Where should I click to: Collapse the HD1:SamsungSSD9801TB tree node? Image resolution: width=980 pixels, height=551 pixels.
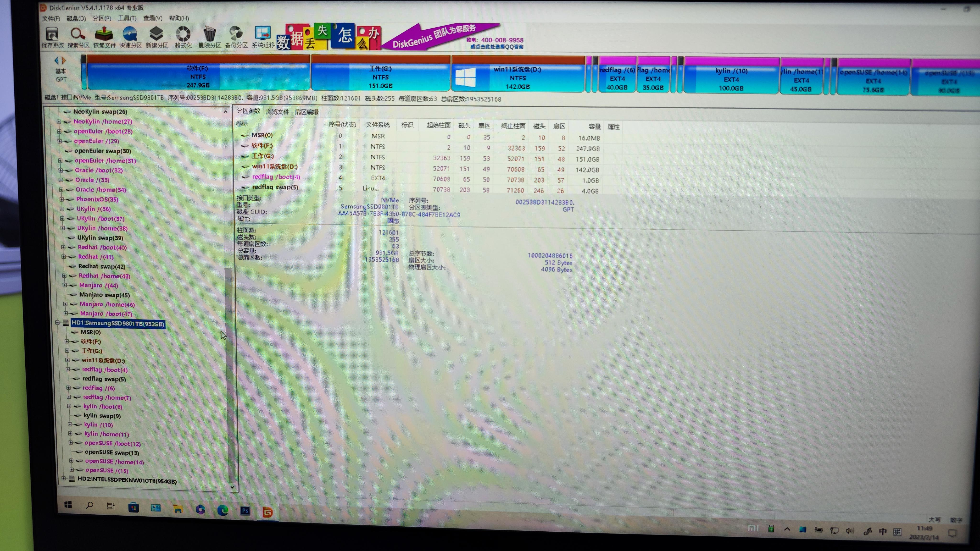(x=57, y=323)
